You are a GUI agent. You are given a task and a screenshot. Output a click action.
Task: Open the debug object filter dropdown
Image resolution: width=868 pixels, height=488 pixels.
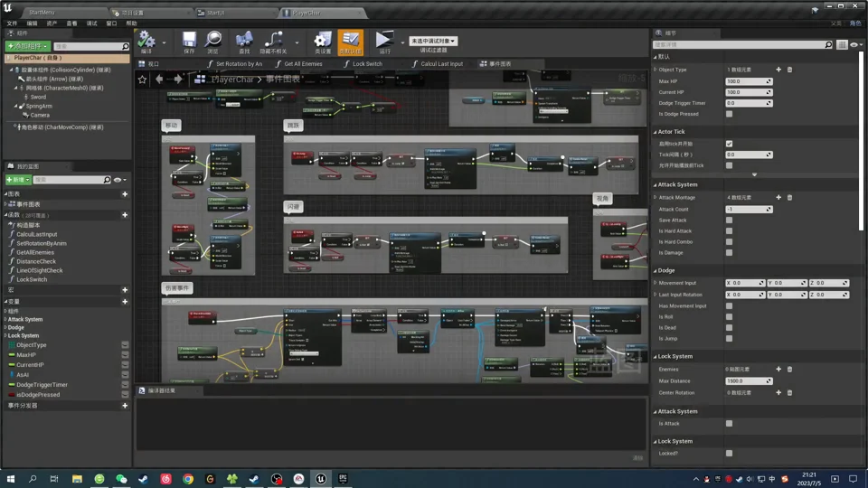433,41
